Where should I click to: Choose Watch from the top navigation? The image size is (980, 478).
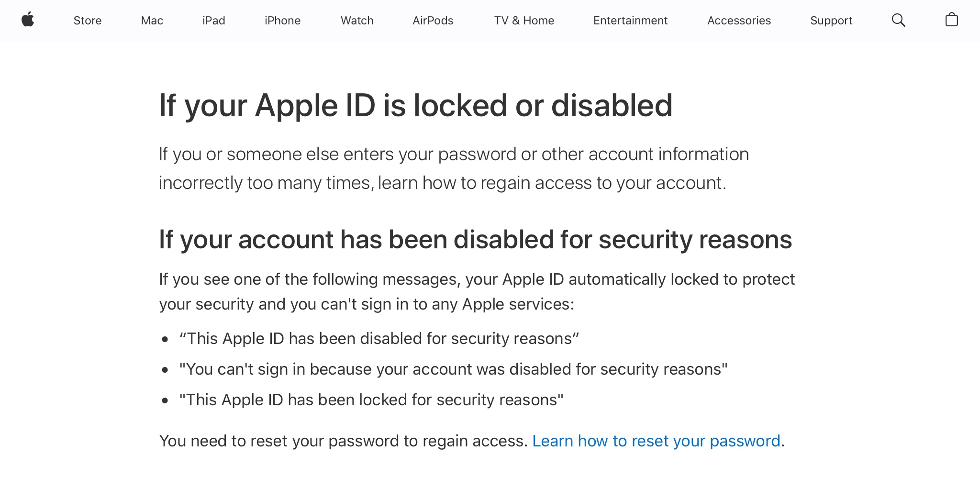pyautogui.click(x=357, y=21)
